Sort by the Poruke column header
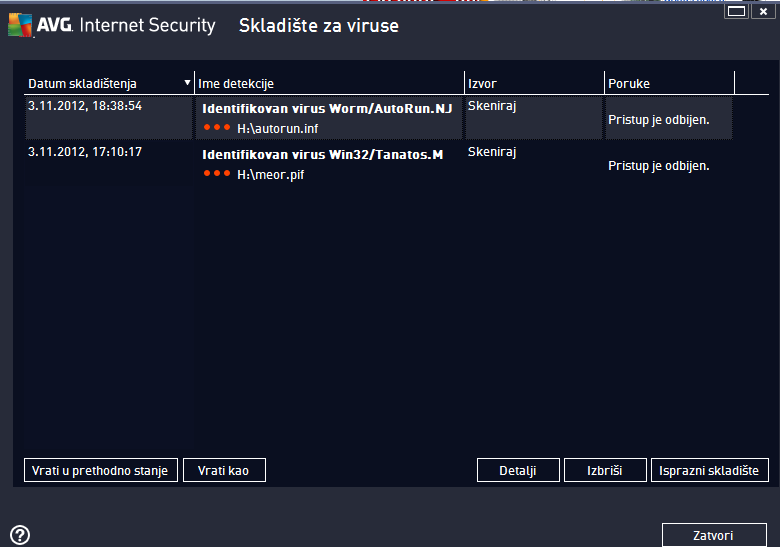 tap(668, 83)
